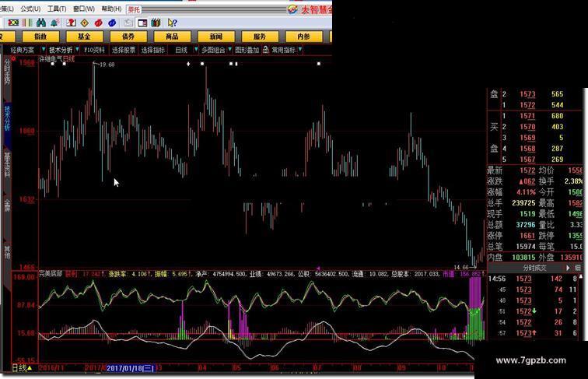This screenshot has height=379, width=588.
Task: Click the small red icon at chart corner
Action: point(13,58)
